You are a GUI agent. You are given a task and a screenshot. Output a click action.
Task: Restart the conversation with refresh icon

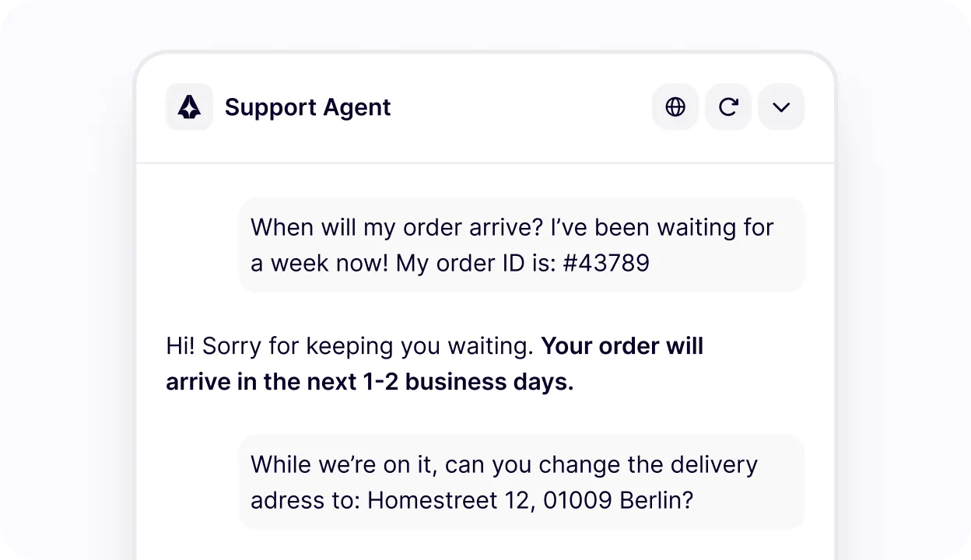(728, 107)
